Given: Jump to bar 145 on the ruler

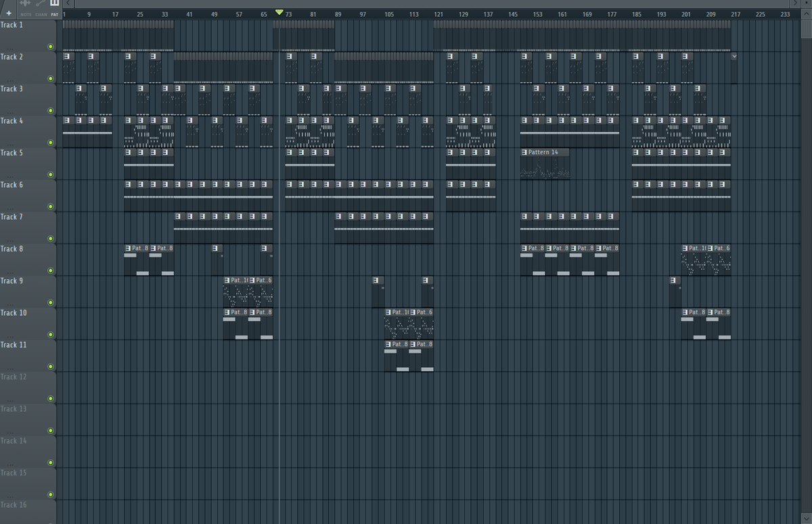Looking at the screenshot, I should click(513, 14).
